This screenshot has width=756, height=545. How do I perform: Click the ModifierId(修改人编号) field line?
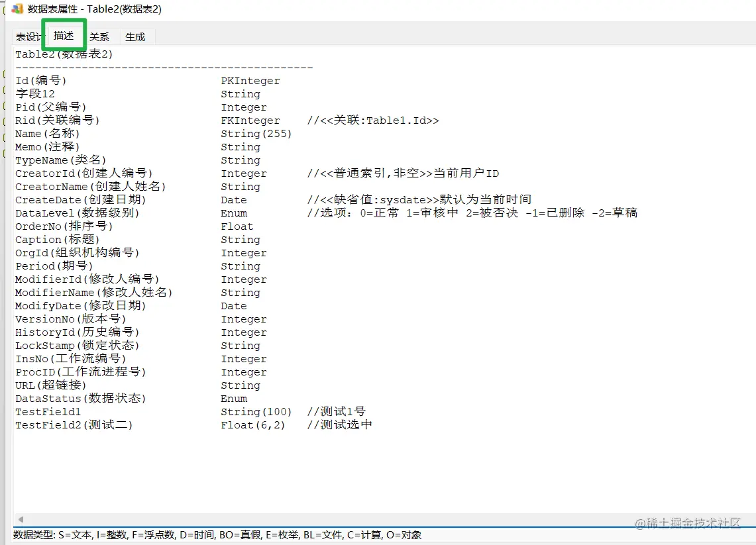tap(87, 279)
